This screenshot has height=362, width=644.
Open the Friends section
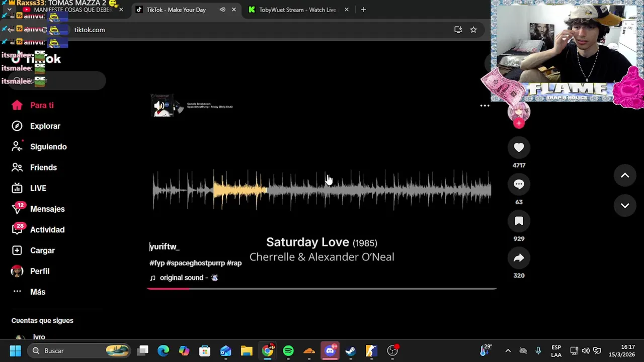point(34,167)
